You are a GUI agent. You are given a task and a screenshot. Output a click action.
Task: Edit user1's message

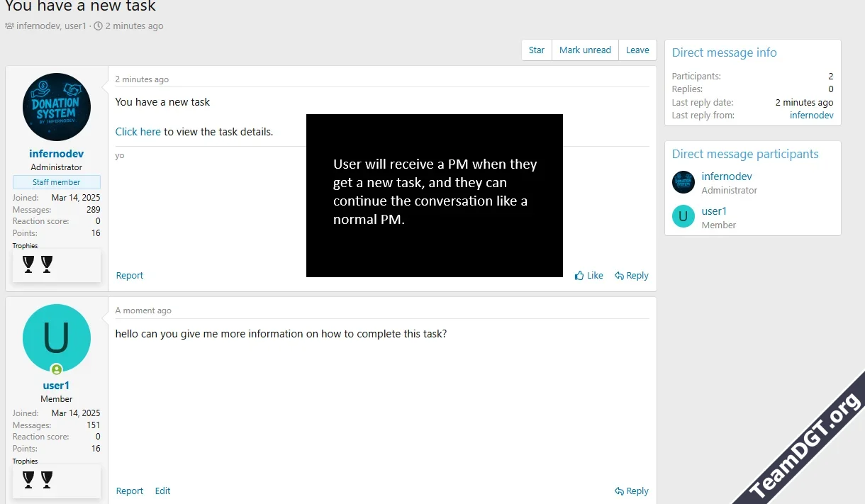click(x=163, y=491)
